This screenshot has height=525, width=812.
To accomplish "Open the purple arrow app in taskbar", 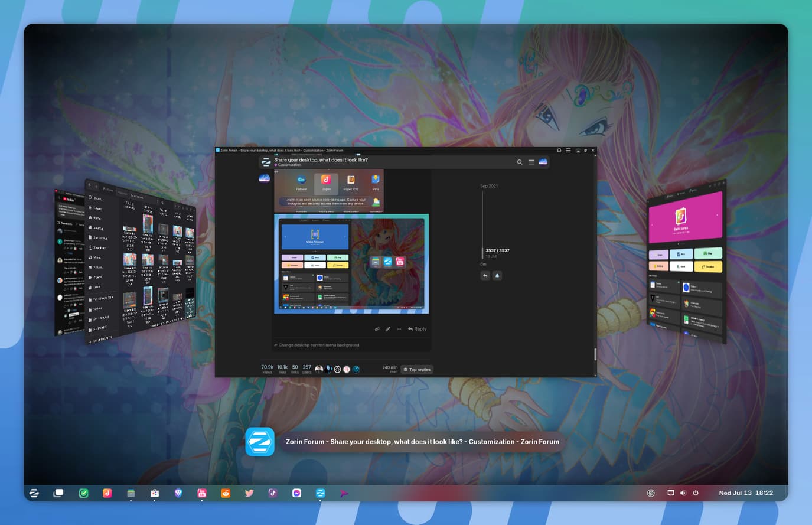I will 344,493.
